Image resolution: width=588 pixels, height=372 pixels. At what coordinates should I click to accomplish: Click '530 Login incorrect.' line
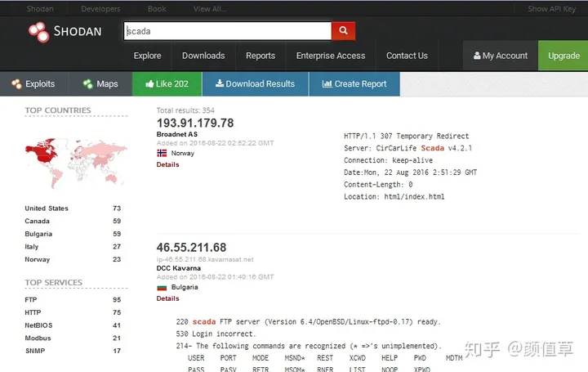[216, 334]
